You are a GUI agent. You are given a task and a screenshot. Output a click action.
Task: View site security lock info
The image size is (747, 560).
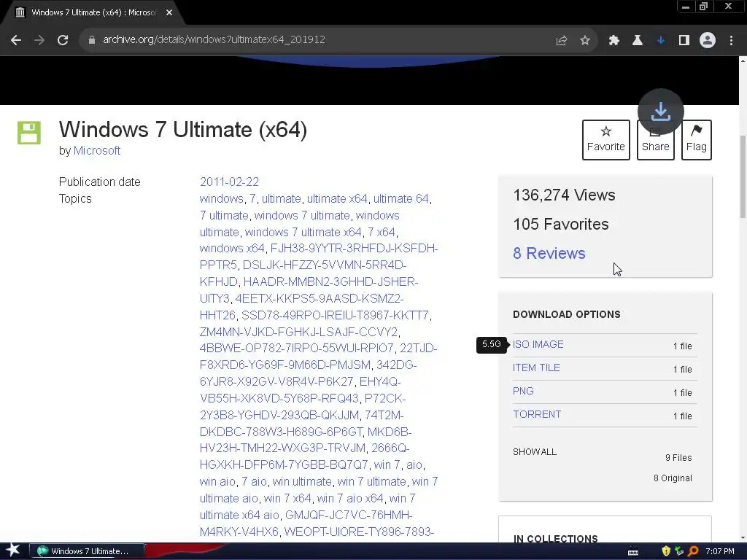[92, 40]
